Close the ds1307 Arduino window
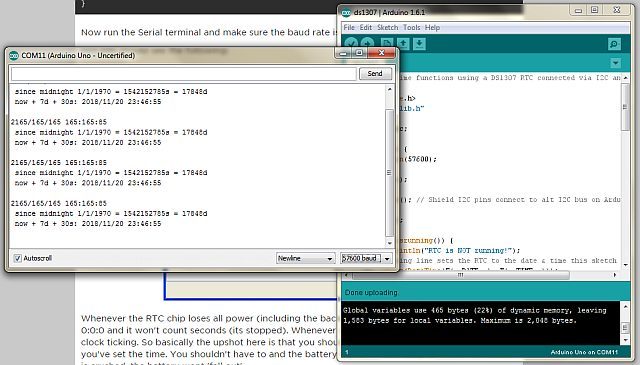The image size is (640, 365). pyautogui.click(x=617, y=10)
